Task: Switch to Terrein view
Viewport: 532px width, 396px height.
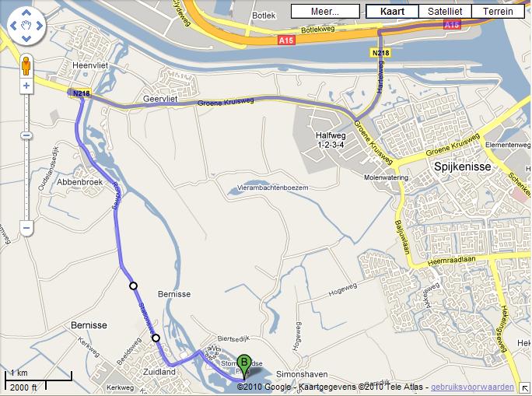Action: [498, 12]
